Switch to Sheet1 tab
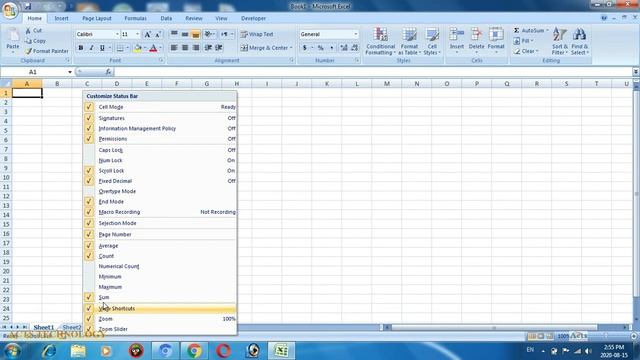Screen dimensions: 640x360 click(44, 327)
